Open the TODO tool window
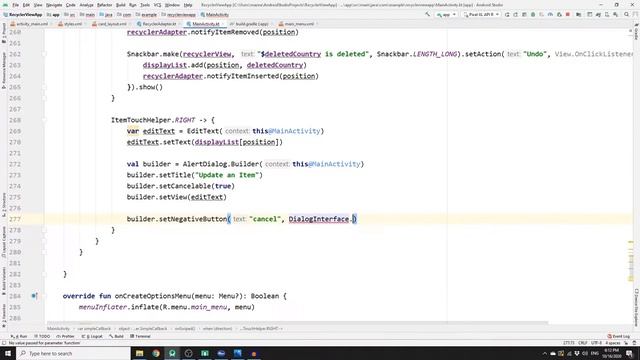The image size is (640, 360). click(42, 336)
